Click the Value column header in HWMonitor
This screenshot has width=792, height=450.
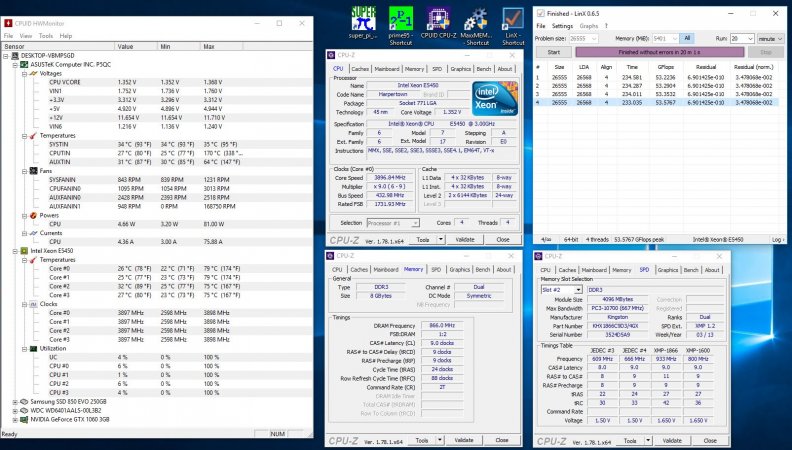(136, 46)
